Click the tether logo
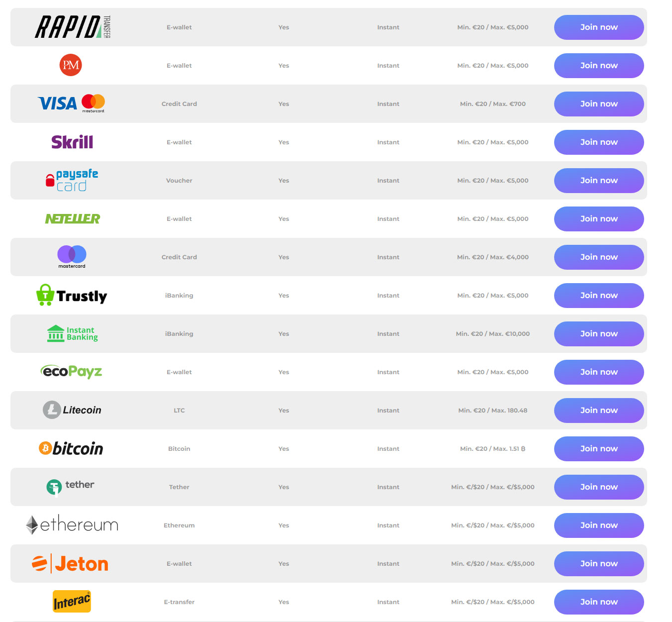Viewport: 672px width, 622px height. point(71,486)
